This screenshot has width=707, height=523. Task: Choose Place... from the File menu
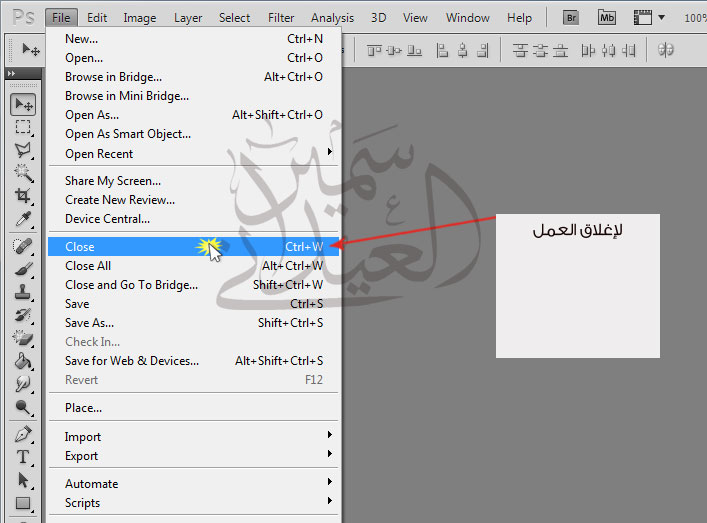pyautogui.click(x=193, y=408)
